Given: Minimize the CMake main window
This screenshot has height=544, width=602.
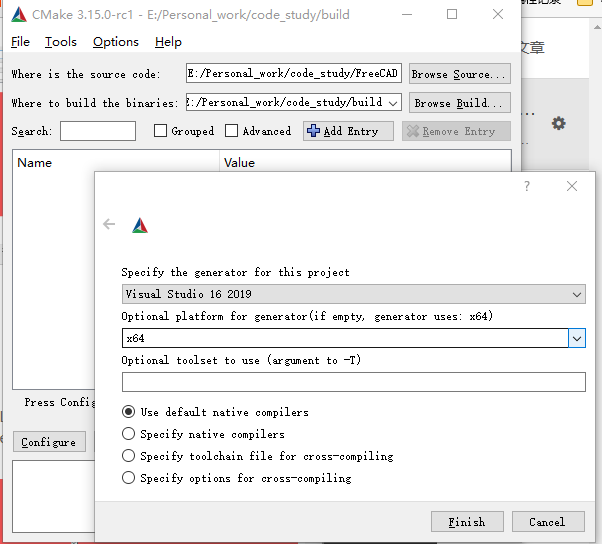Looking at the screenshot, I should tap(407, 15).
